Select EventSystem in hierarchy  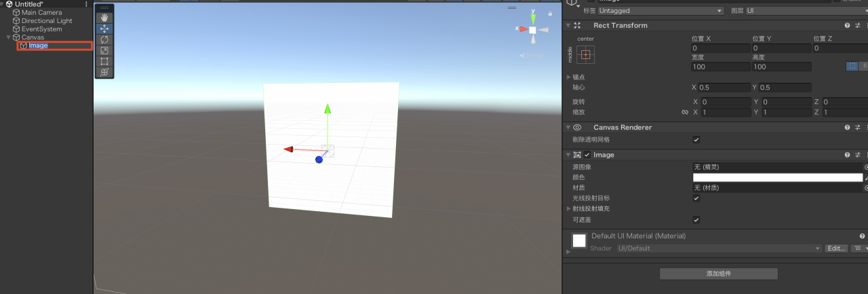[x=41, y=29]
